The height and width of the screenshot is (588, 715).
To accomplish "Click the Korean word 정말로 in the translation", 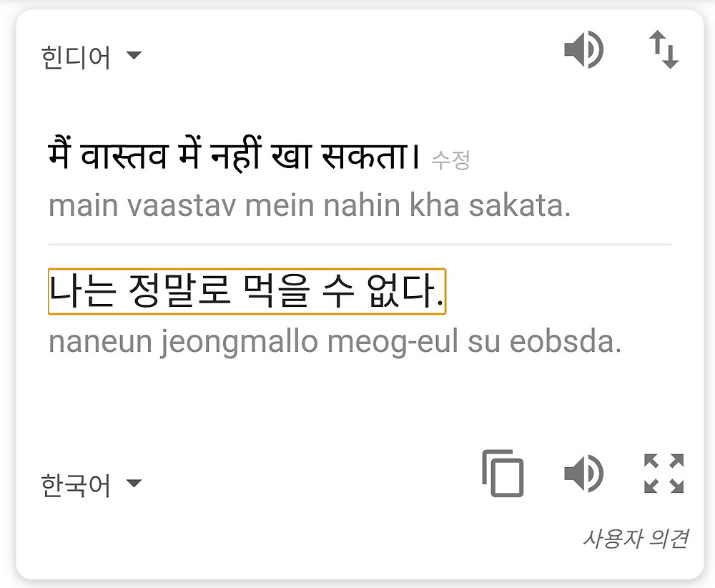I will pos(179,291).
